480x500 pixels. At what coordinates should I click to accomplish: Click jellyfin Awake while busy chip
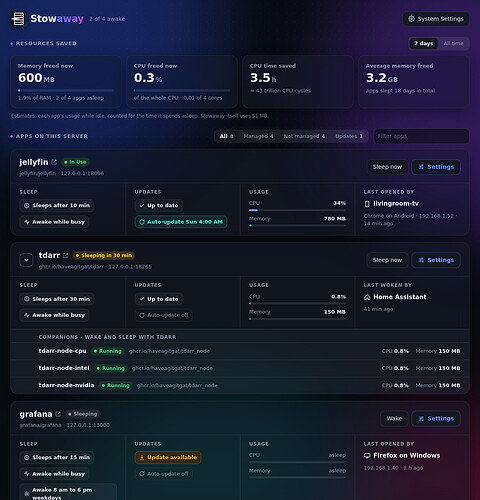tap(54, 222)
